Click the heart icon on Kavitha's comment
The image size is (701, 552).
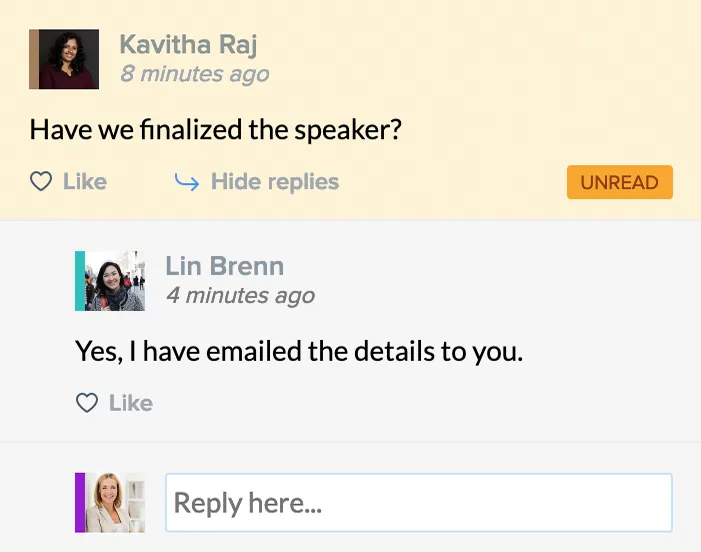40,182
